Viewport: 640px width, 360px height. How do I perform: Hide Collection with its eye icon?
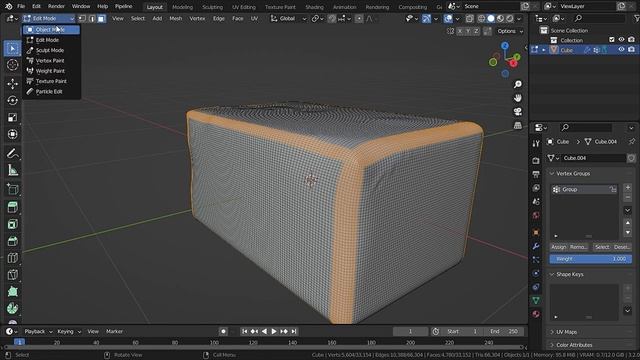(621, 40)
